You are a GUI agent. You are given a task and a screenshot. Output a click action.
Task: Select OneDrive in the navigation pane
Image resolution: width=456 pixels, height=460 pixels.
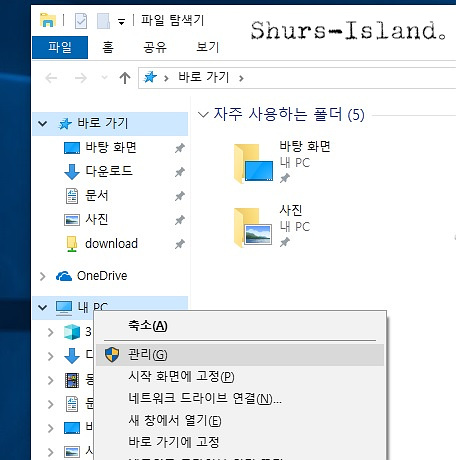[x=102, y=276]
